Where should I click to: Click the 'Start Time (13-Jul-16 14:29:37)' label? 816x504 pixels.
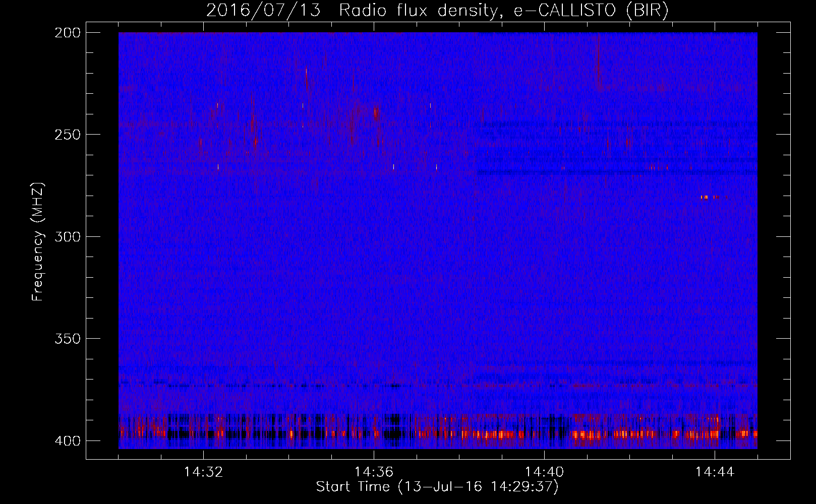[437, 487]
